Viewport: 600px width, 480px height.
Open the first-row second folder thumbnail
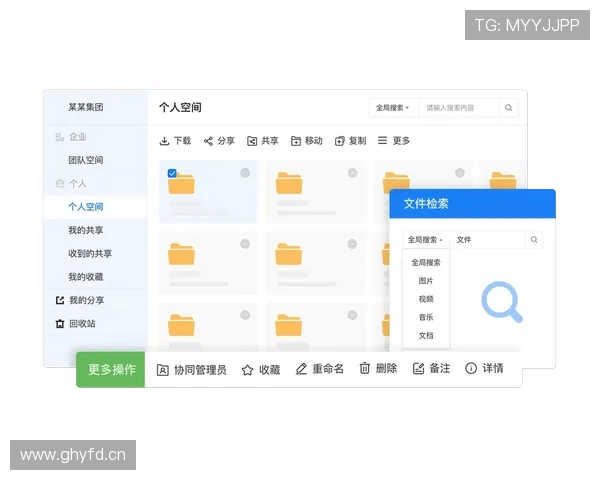click(x=289, y=183)
